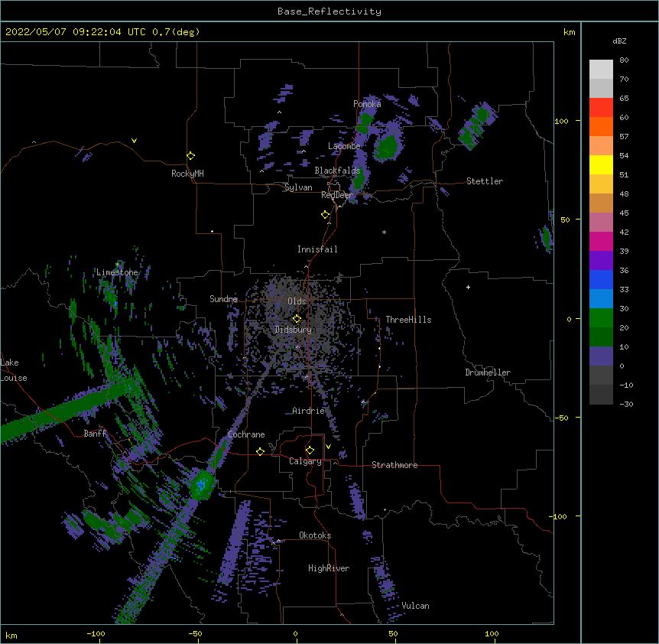Click the asterisk marker above Limestone label
The height and width of the screenshot is (644, 659).
click(118, 265)
